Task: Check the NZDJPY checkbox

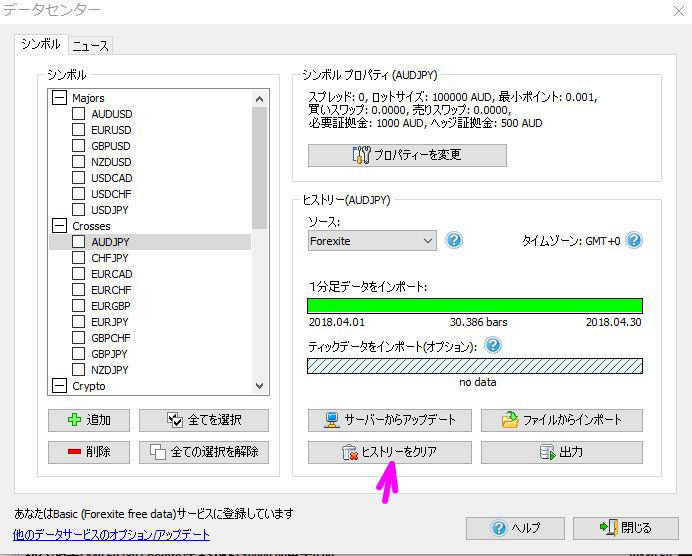Action: [79, 369]
